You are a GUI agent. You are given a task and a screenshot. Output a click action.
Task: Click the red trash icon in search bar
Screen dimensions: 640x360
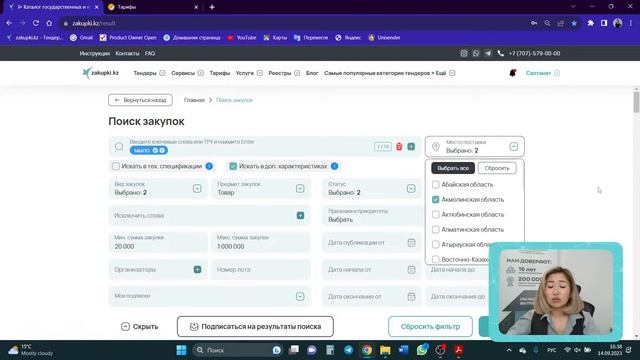click(x=399, y=147)
